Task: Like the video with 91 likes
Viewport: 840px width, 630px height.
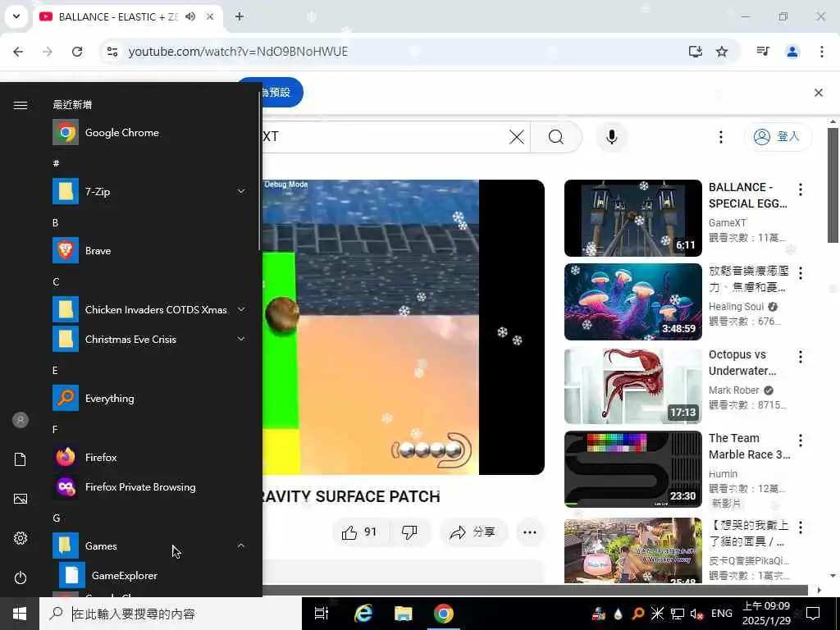Action: coord(359,532)
